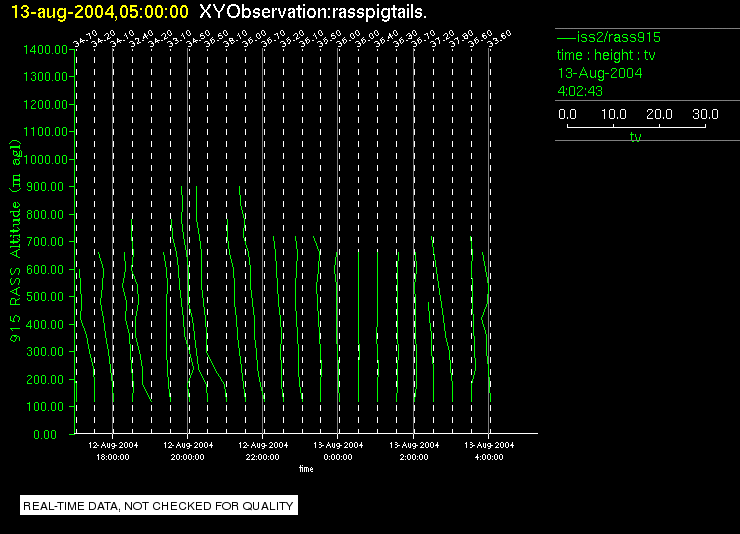Click the 4:02:43 time in the legend

[580, 91]
